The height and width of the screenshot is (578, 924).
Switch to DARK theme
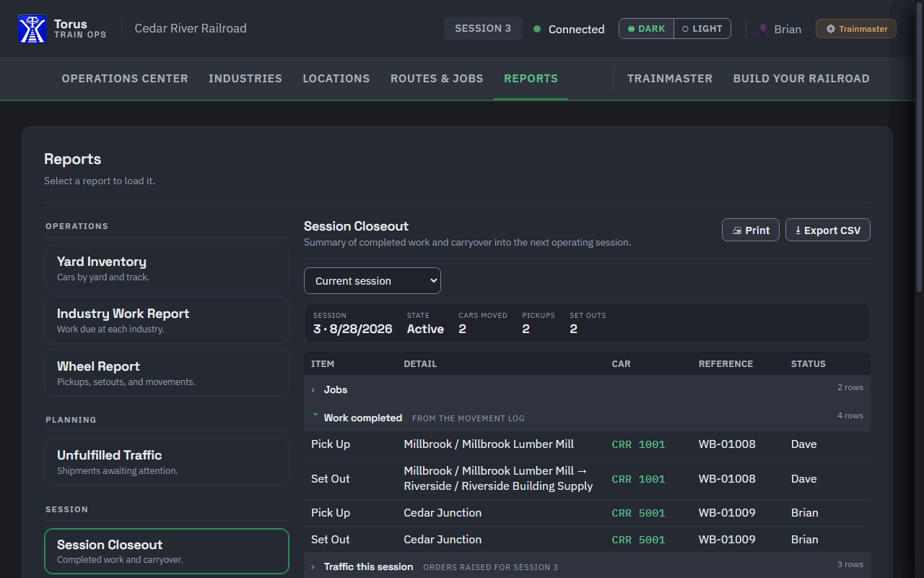click(x=647, y=29)
